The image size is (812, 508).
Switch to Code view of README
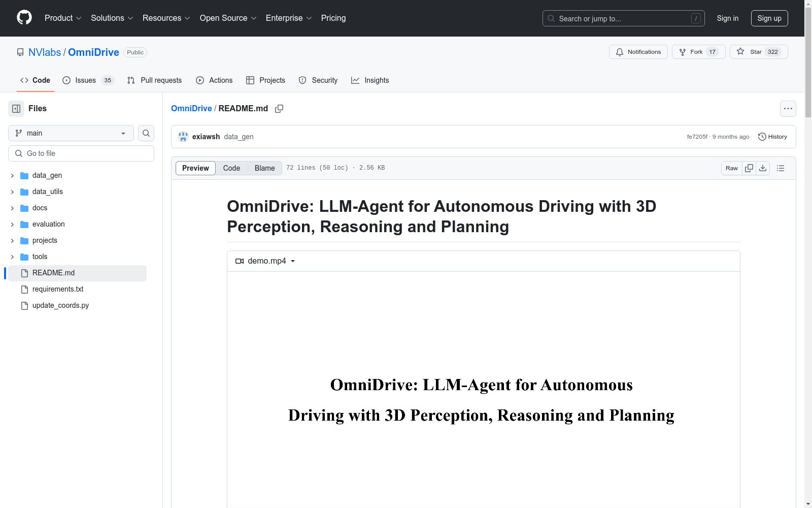click(x=231, y=168)
